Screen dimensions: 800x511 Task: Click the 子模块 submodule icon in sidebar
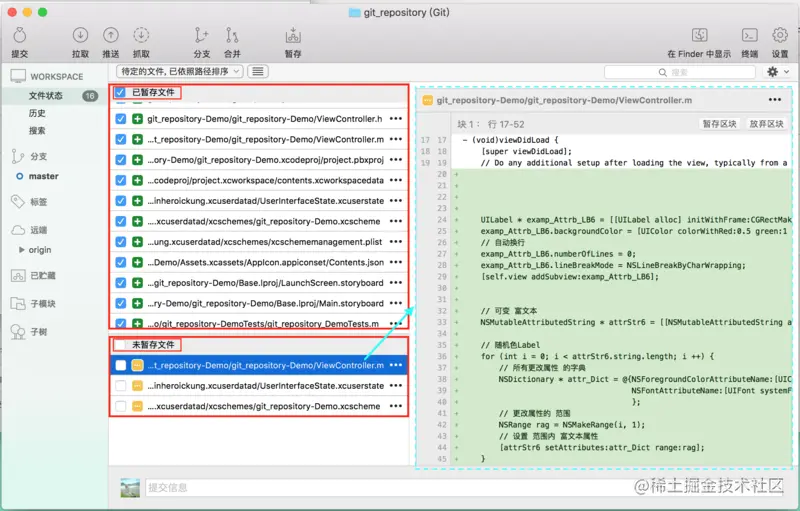coord(18,303)
